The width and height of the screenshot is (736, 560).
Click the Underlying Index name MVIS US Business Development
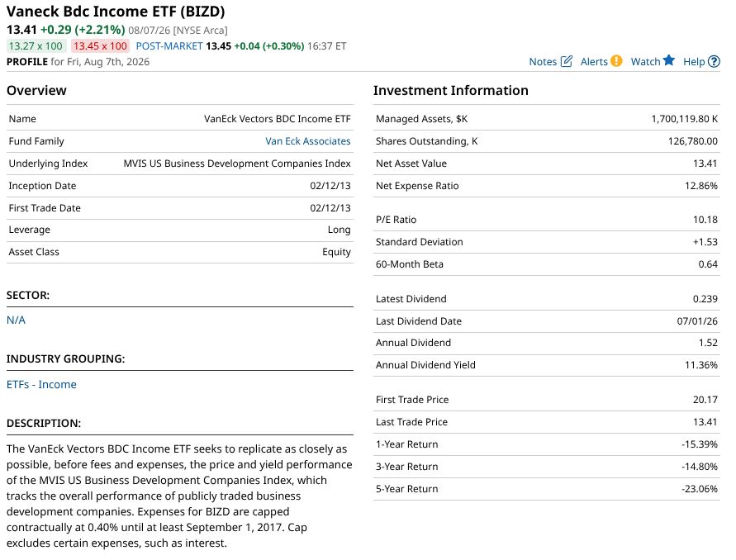[236, 164]
